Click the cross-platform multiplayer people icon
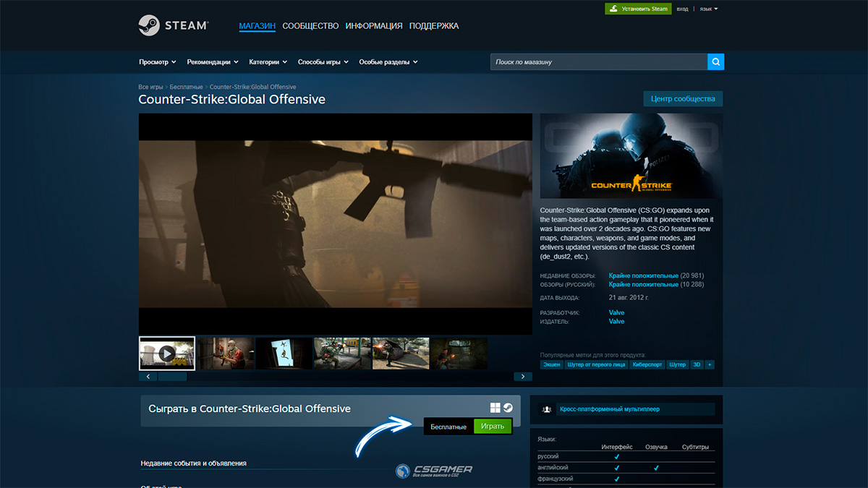 [547, 409]
